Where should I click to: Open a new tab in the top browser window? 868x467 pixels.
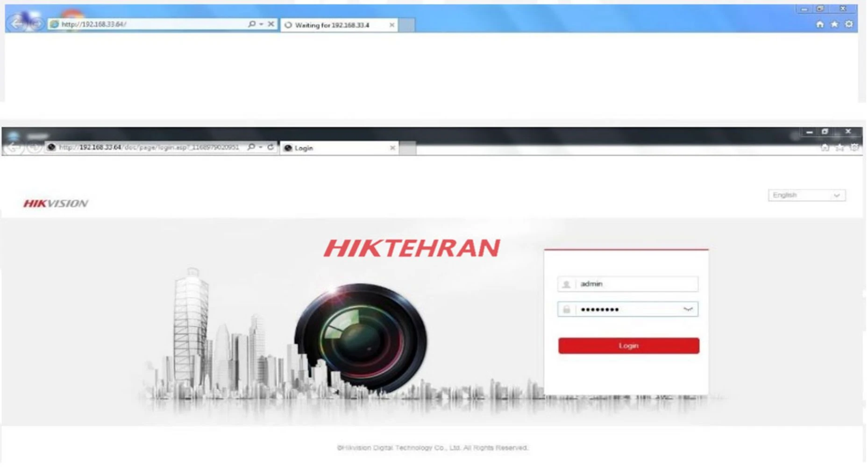(406, 25)
